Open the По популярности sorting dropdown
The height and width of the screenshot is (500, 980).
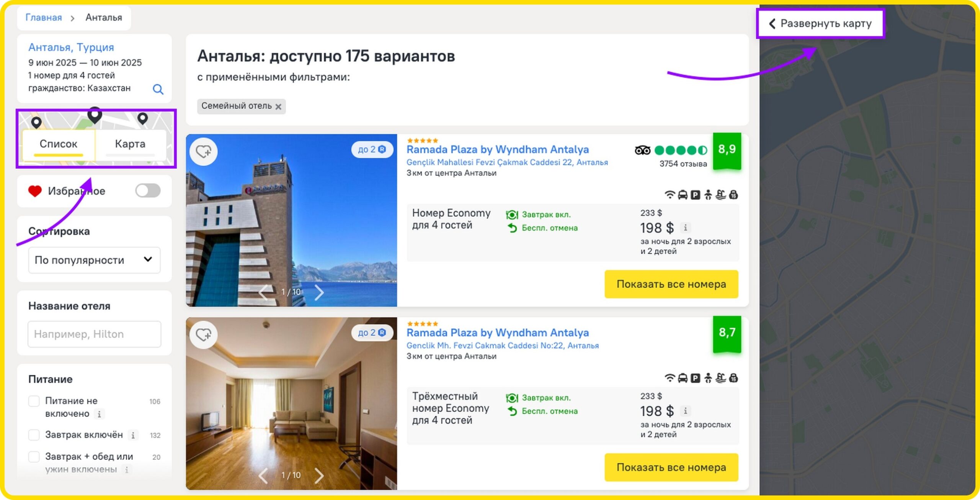coord(94,260)
